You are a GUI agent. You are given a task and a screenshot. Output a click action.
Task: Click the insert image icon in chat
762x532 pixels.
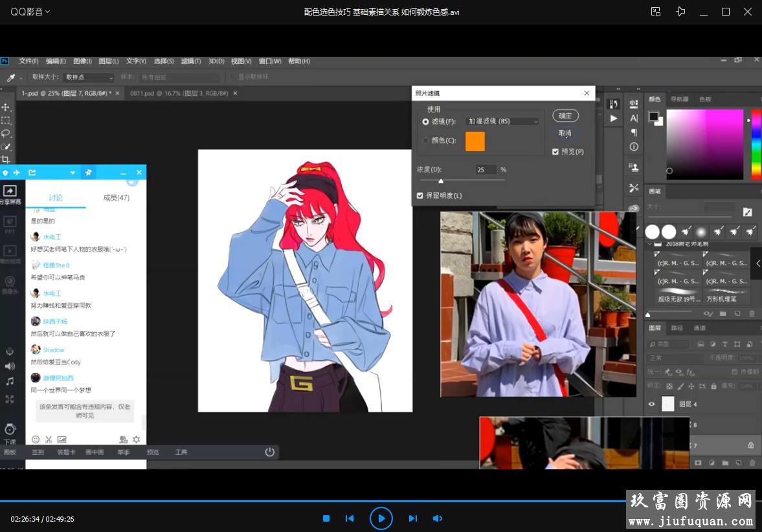[62, 439]
